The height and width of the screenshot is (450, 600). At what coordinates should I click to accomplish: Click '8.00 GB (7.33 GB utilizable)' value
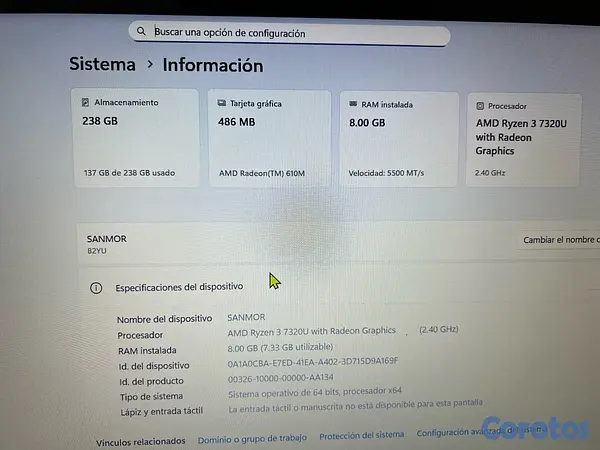tap(280, 347)
